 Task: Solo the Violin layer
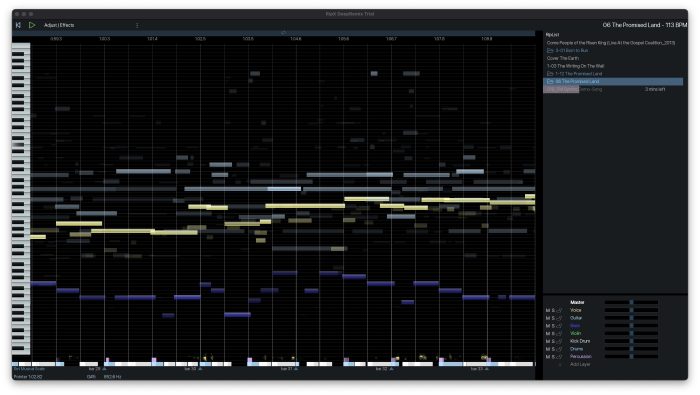click(x=553, y=334)
